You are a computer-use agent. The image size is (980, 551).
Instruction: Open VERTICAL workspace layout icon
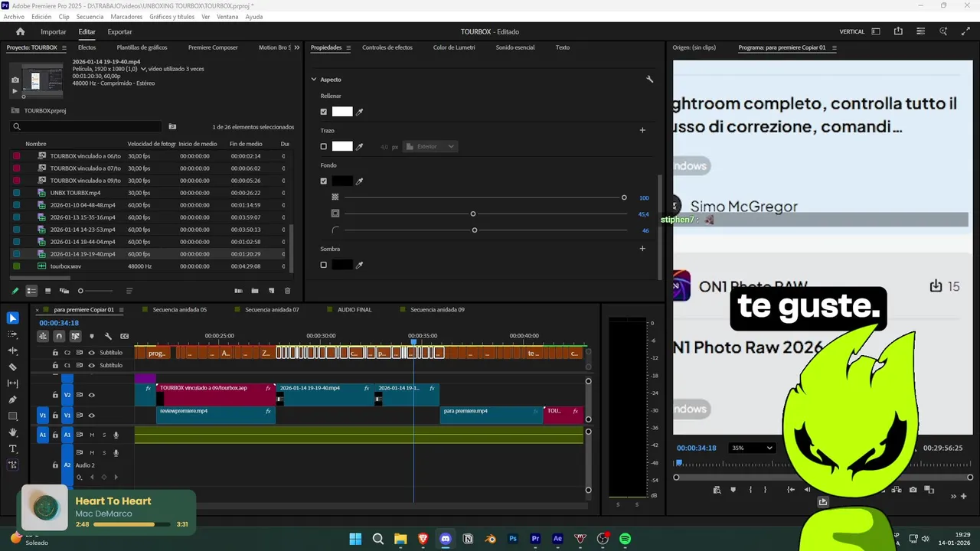tap(876, 31)
